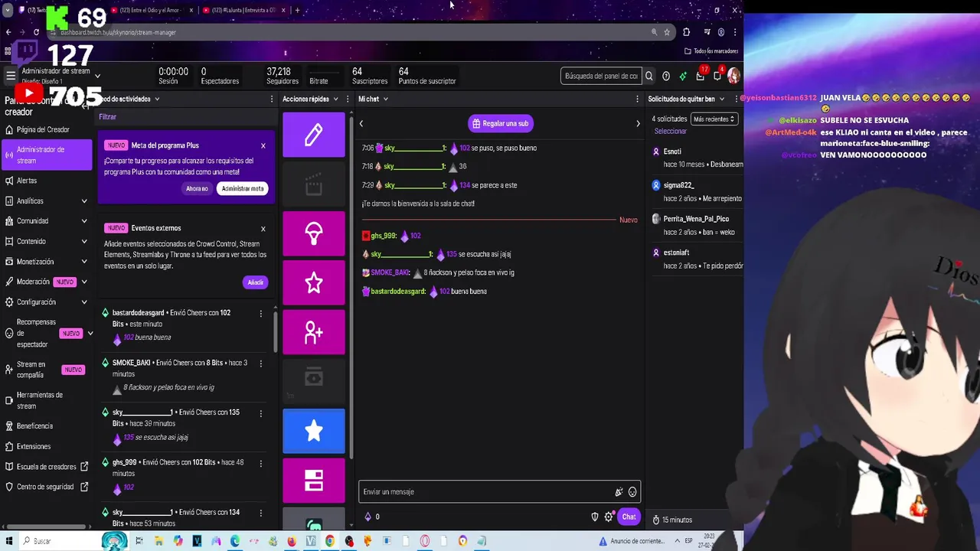This screenshot has height=551, width=980.
Task: Open chat settings gear icon
Action: point(609,517)
